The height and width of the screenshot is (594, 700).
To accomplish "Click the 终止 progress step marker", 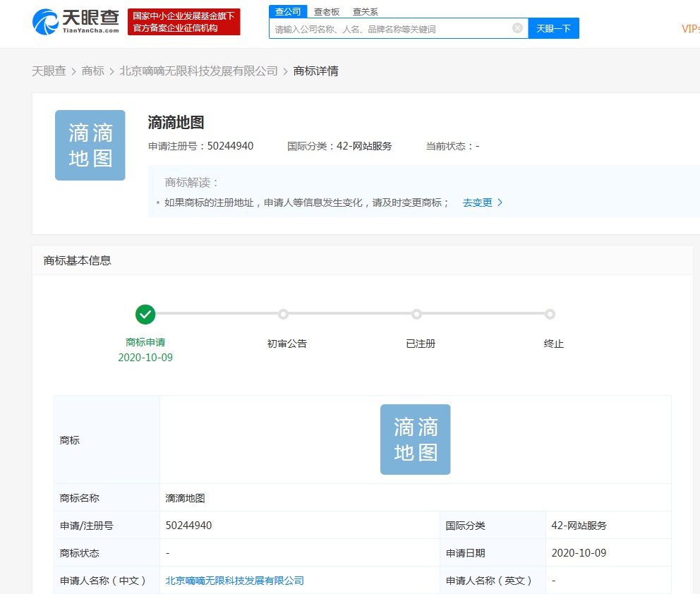I will (x=550, y=314).
